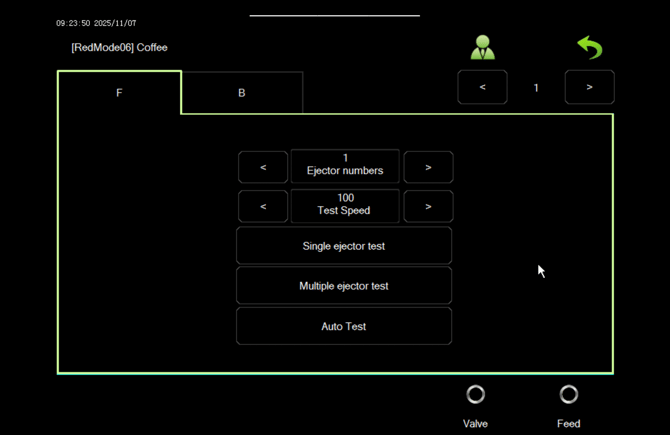Switch to the F tab
The height and width of the screenshot is (435, 670).
click(x=120, y=93)
